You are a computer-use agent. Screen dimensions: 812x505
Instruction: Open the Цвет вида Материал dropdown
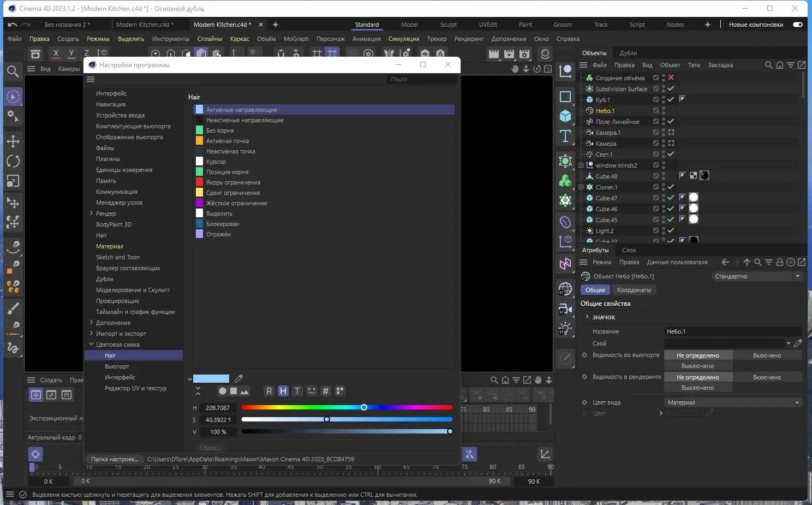coord(733,402)
